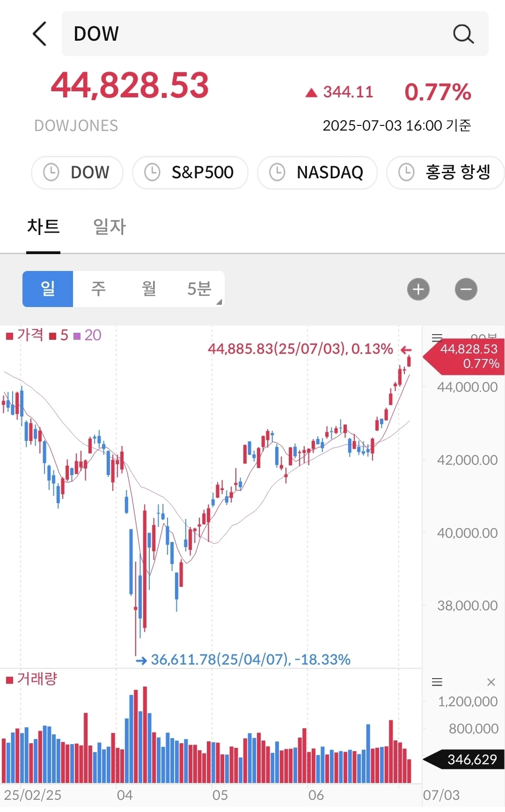505x812 pixels.
Task: Select the weekly 주 interval
Action: [x=98, y=289]
